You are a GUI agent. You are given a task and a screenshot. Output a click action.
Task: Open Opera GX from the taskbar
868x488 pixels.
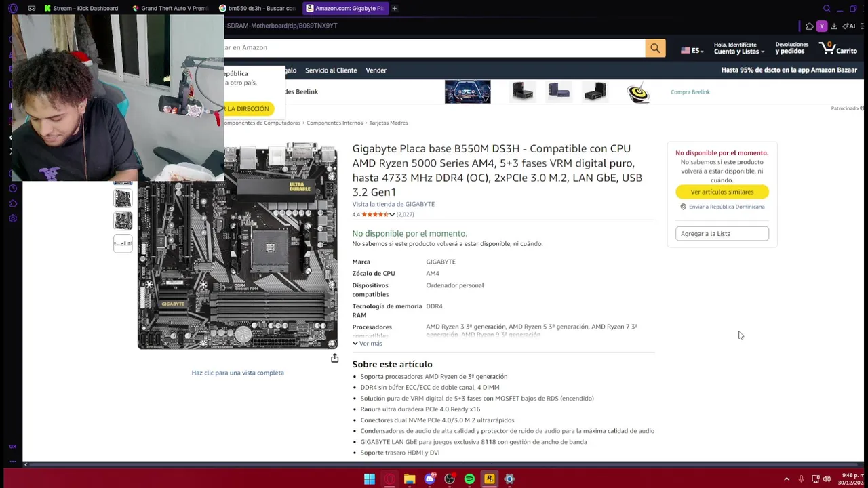coord(390,479)
